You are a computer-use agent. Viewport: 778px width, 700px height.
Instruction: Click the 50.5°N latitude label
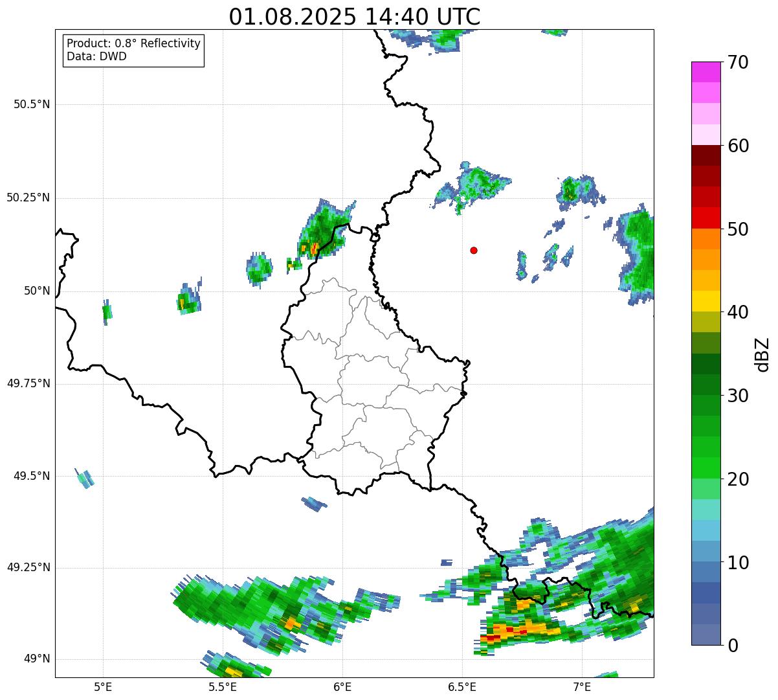click(32, 104)
